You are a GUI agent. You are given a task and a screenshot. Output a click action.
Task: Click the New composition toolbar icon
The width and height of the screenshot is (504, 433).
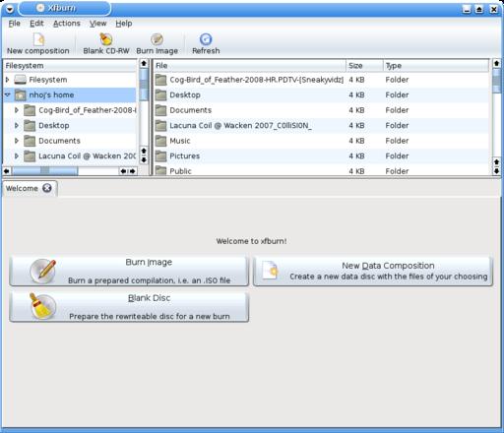(x=38, y=39)
